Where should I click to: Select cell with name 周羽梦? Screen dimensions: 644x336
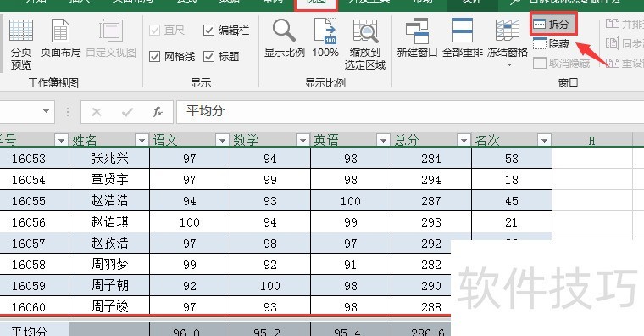109,265
